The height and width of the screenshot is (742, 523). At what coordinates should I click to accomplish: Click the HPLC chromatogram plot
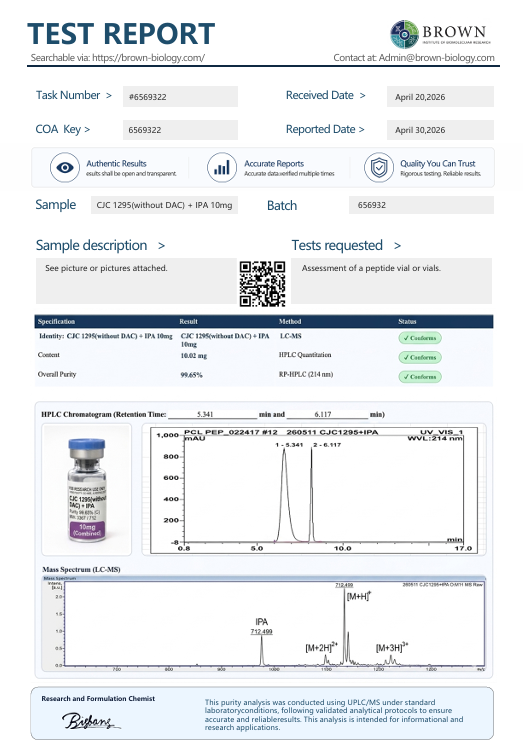coord(314,489)
